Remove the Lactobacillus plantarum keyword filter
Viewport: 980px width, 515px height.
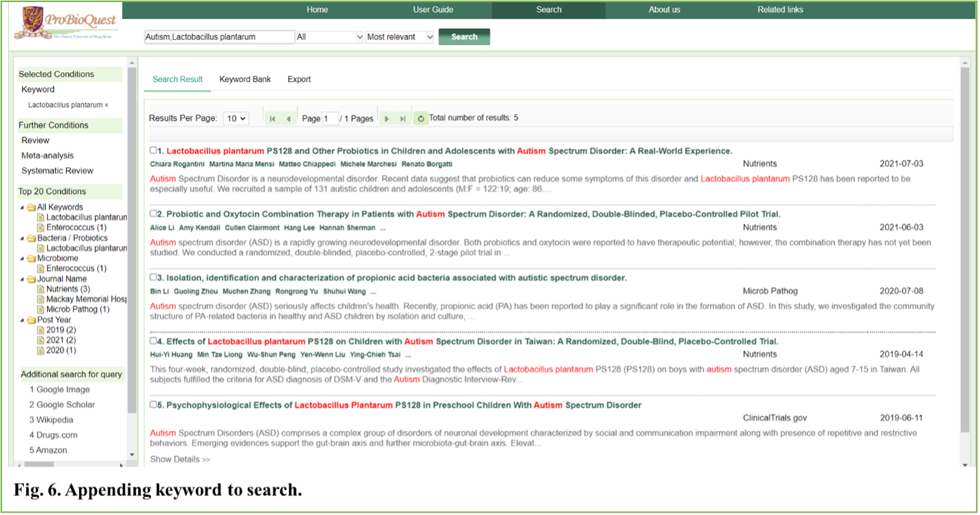click(106, 105)
